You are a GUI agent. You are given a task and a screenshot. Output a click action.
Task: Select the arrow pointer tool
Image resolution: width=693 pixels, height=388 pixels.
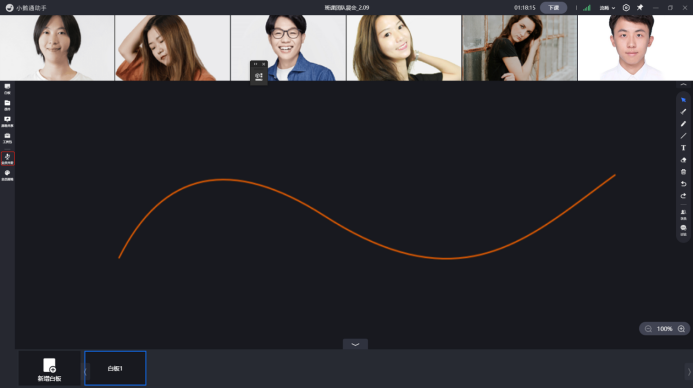(683, 100)
